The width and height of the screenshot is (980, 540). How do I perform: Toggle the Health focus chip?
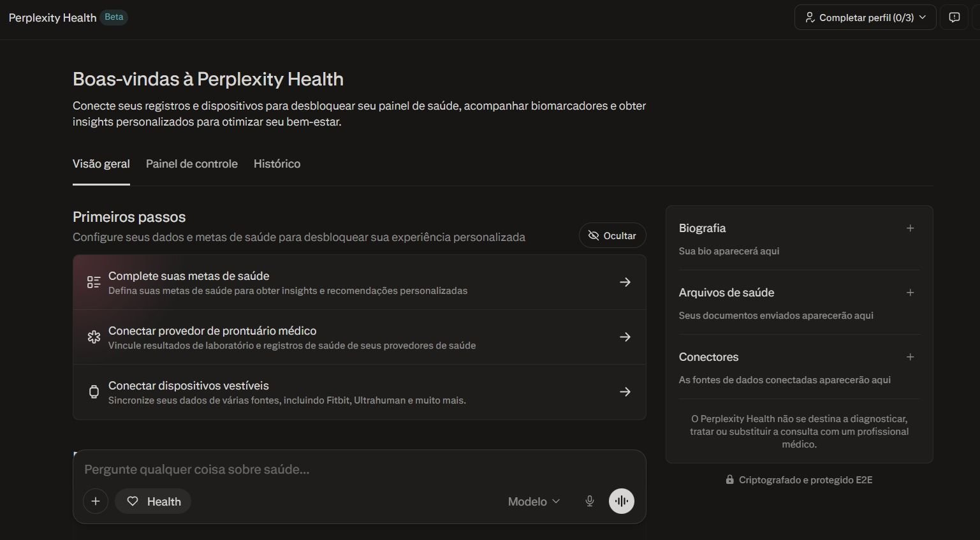coord(153,501)
